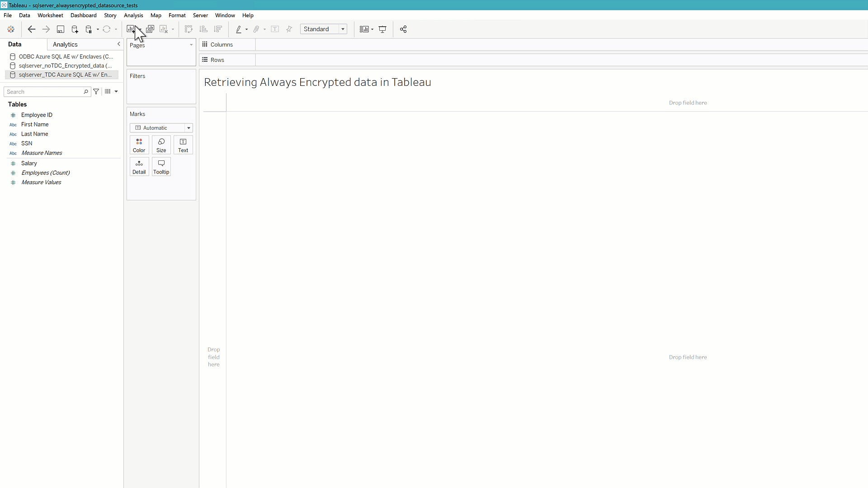
Task: Click the Text button on Marks card
Action: [x=183, y=145]
